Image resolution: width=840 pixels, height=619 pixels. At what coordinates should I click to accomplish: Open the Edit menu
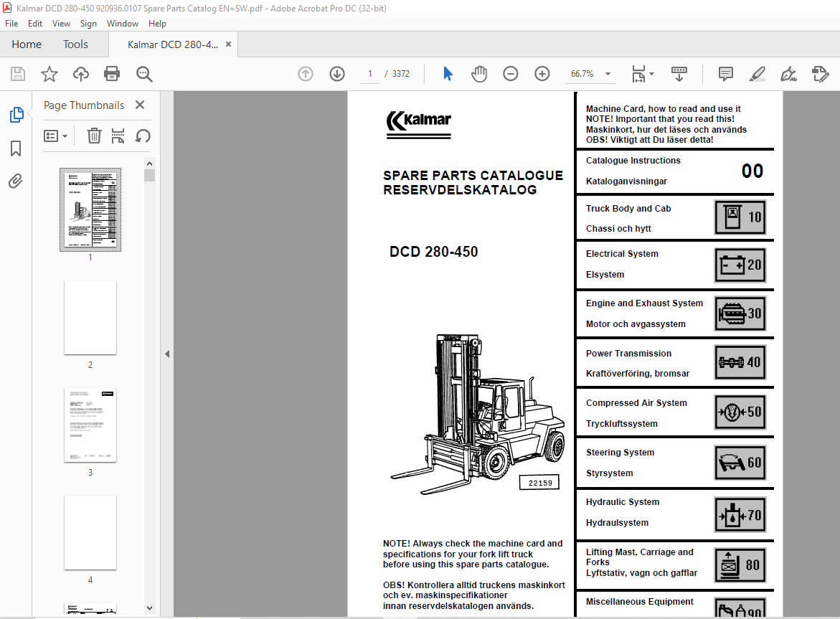(x=35, y=24)
